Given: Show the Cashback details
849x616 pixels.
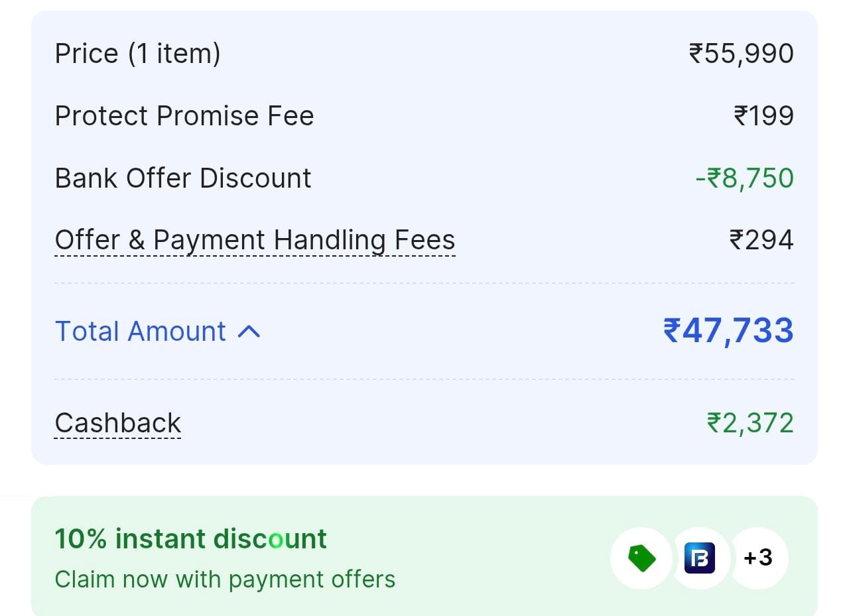Looking at the screenshot, I should tap(118, 423).
